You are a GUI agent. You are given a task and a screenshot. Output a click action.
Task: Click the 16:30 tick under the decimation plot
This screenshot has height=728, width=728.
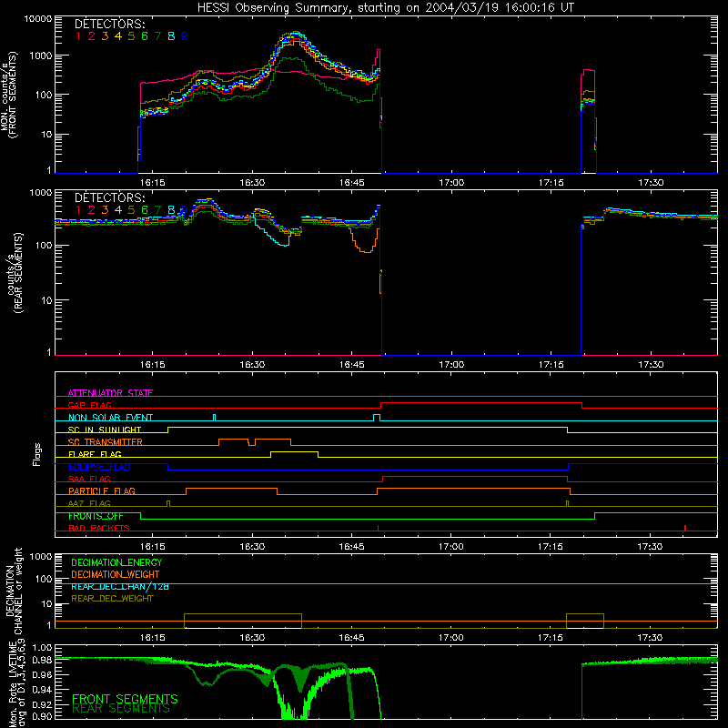tap(252, 638)
